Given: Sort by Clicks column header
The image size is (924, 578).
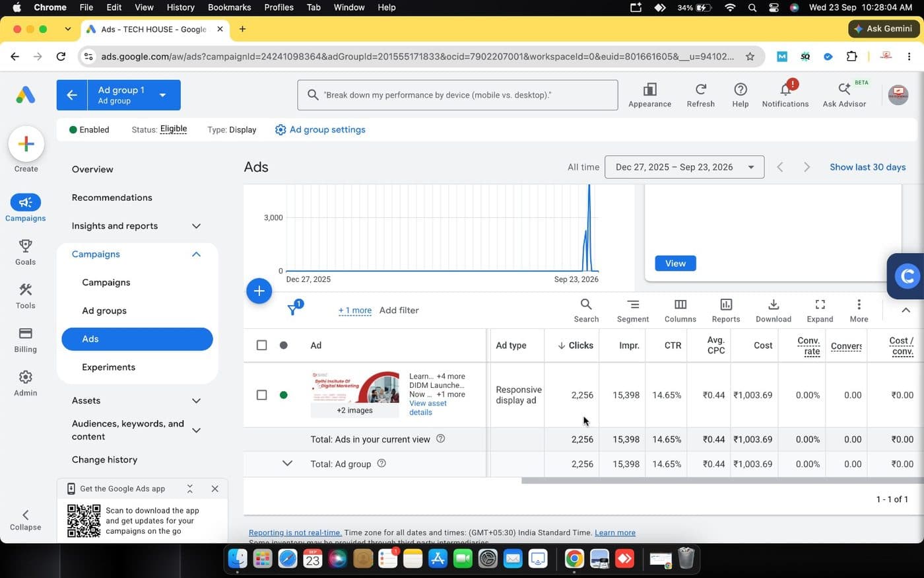Looking at the screenshot, I should point(575,345).
